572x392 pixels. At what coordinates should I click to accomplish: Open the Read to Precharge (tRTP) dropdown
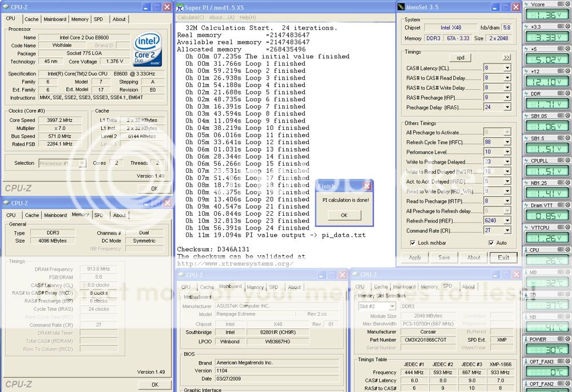click(507, 201)
